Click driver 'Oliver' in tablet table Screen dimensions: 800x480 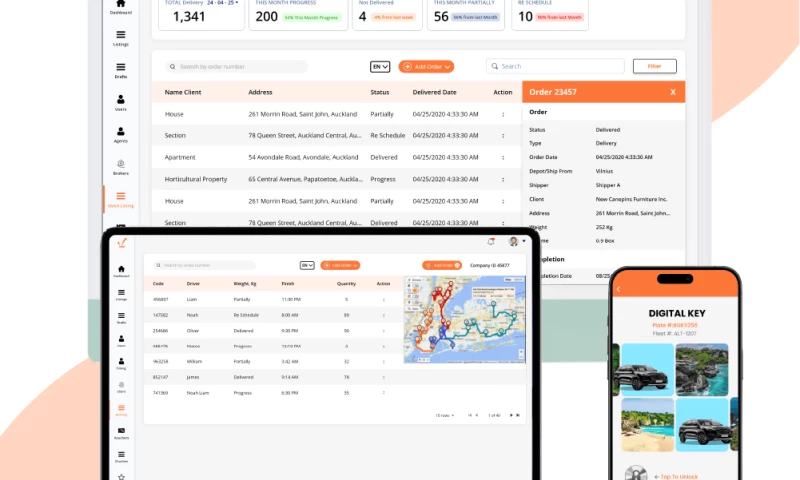pyautogui.click(x=192, y=331)
